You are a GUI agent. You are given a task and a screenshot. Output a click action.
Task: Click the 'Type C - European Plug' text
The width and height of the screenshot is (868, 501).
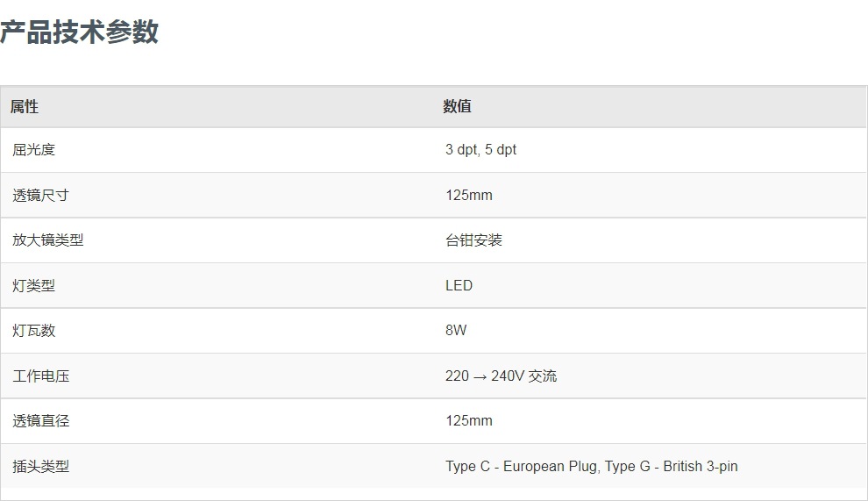(523, 467)
